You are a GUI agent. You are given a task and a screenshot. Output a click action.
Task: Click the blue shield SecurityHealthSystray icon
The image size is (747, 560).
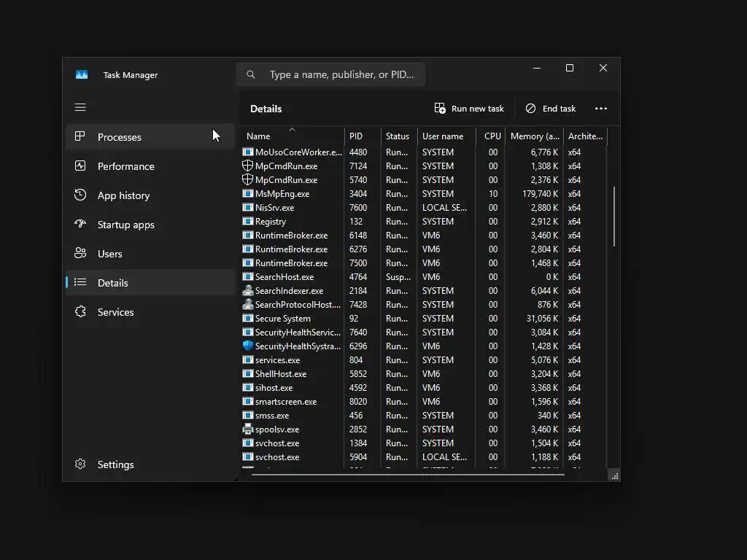pyautogui.click(x=248, y=346)
